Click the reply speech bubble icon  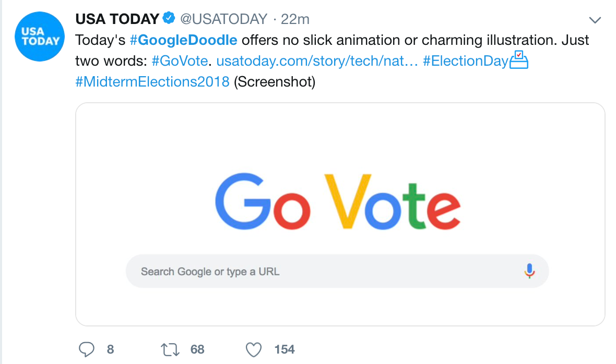point(87,349)
